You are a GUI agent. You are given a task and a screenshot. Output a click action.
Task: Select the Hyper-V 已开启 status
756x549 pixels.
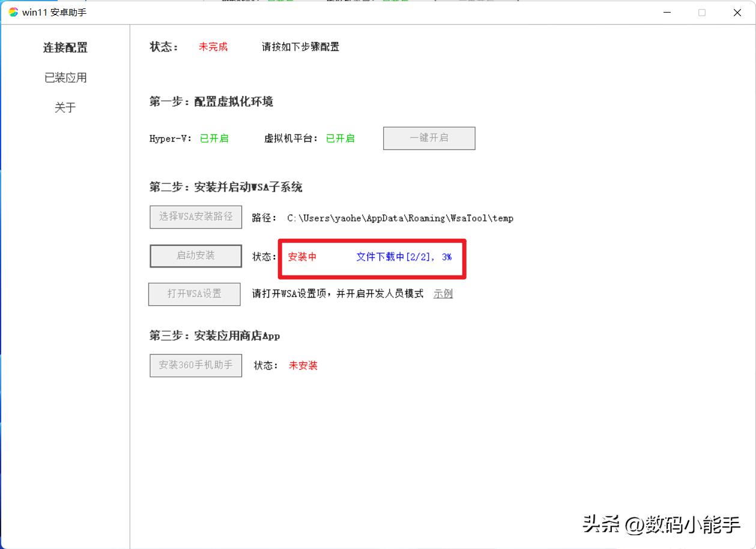(x=214, y=139)
